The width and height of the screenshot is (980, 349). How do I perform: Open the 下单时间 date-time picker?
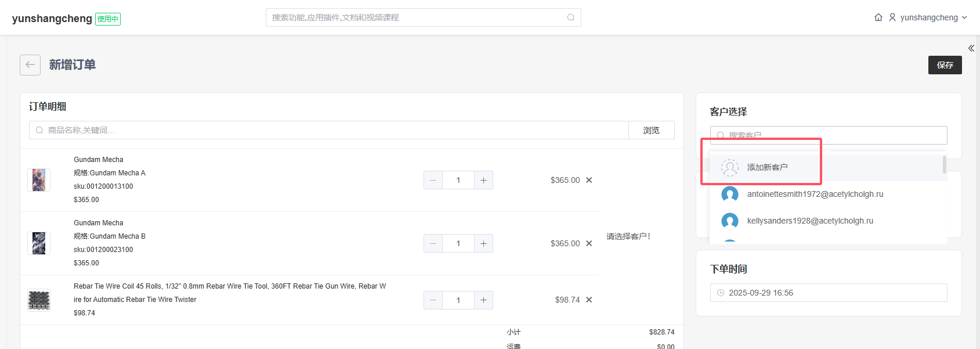coord(828,293)
